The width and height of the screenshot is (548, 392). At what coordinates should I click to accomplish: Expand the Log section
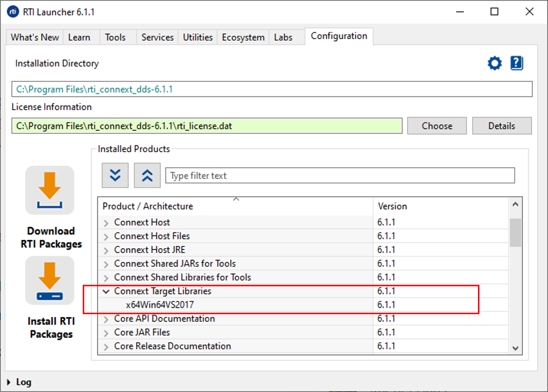click(x=9, y=382)
